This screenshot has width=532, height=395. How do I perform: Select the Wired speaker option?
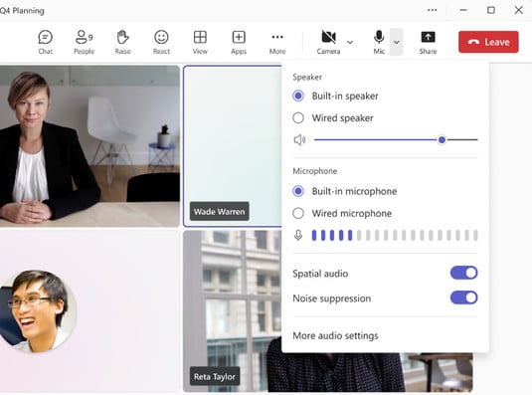coord(333,118)
